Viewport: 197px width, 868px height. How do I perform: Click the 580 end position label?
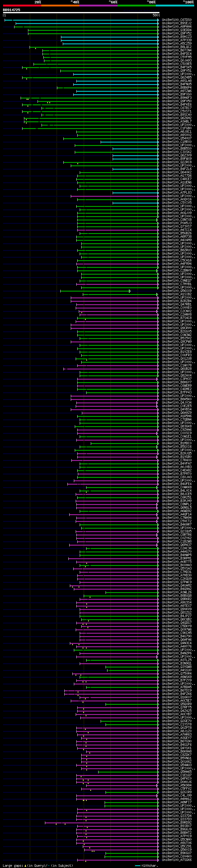(x=155, y=15)
